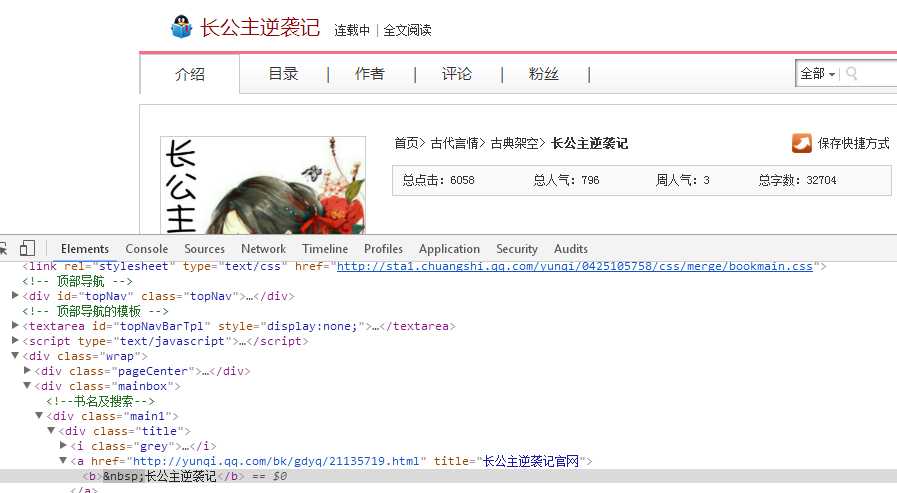Screen dimensions: 897x493
Task: Click the search magnifier icon
Action: pos(851,73)
